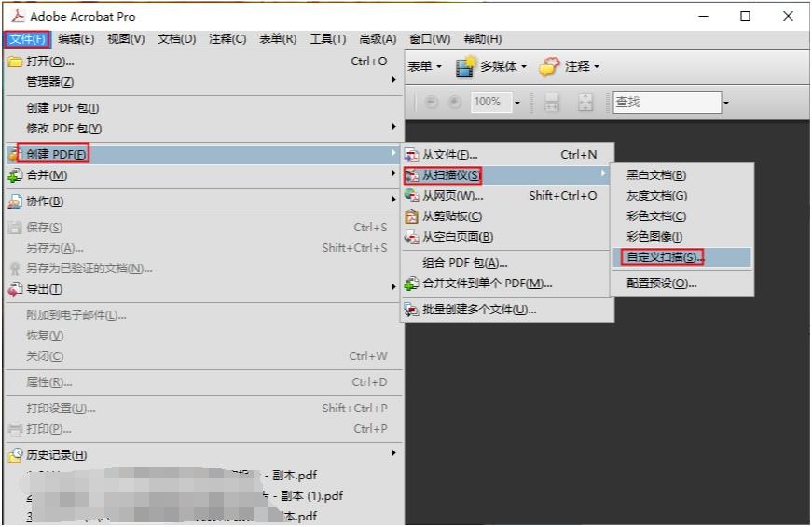This screenshot has width=812, height=527.
Task: Click the 从剪贴板(C) clipboard icon
Action: [x=412, y=216]
